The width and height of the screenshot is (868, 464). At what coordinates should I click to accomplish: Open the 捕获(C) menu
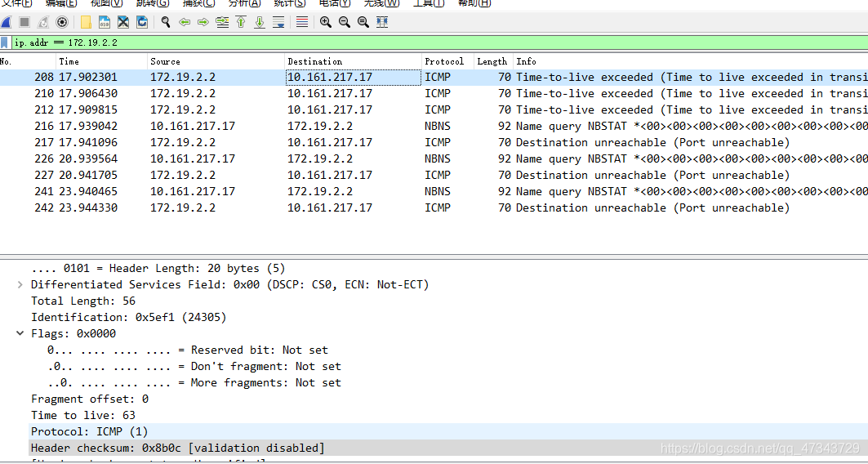198,3
